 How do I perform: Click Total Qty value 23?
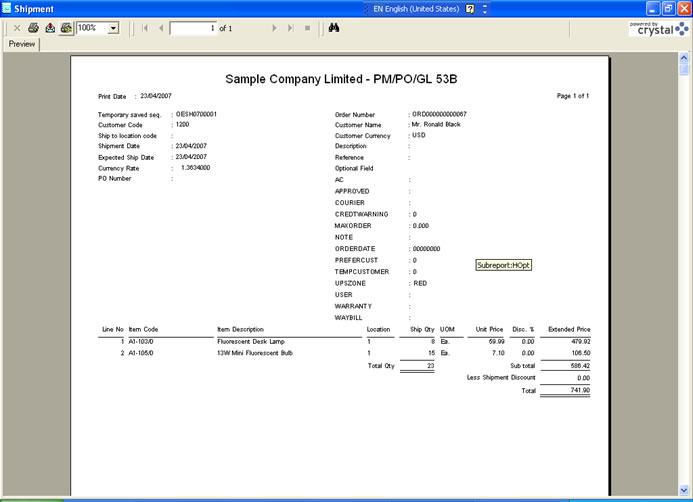point(430,366)
